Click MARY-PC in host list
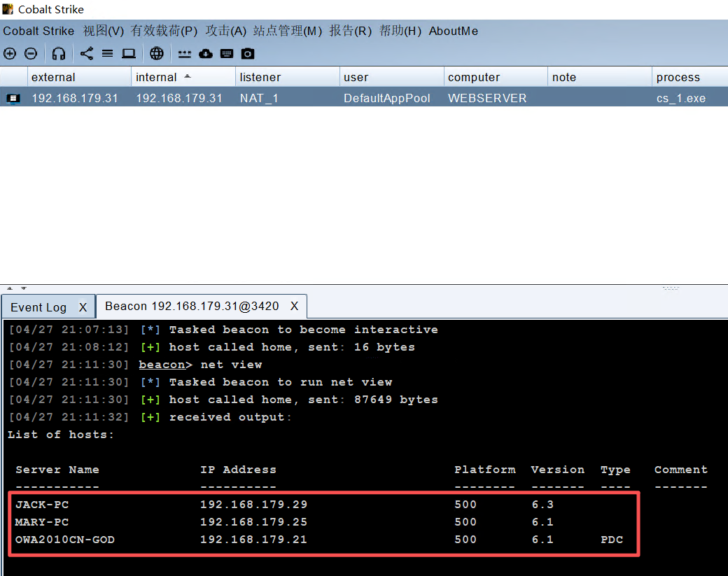Viewport: 728px width, 576px height. tap(42, 522)
